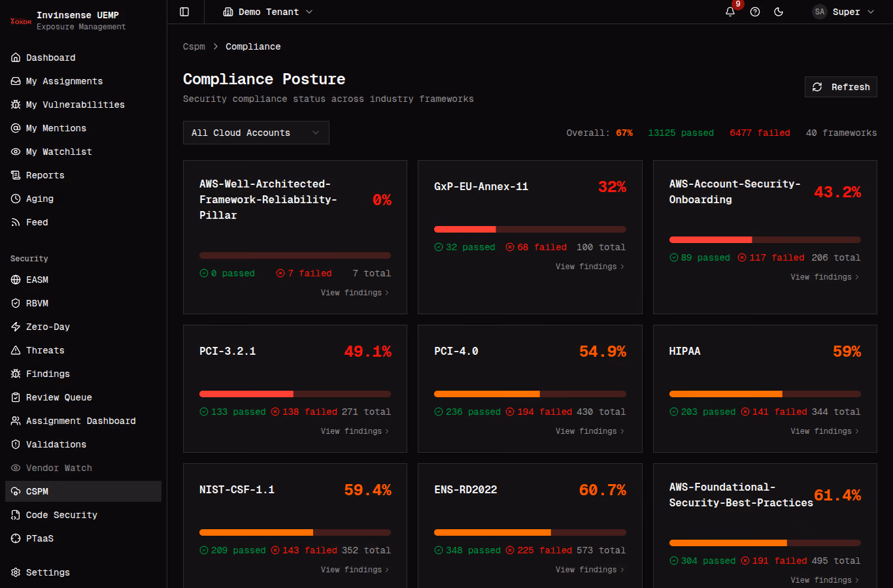Image resolution: width=893 pixels, height=588 pixels.
Task: View findings for AWS-Account-Security-Onboarding
Action: pos(825,277)
